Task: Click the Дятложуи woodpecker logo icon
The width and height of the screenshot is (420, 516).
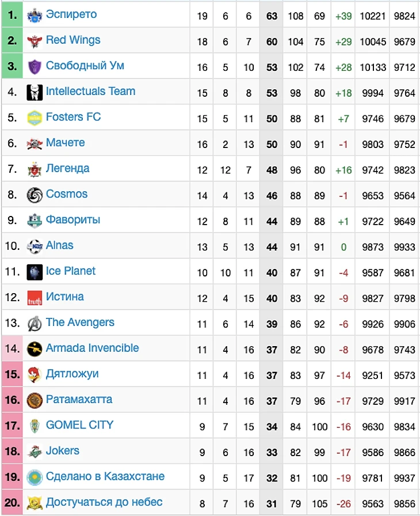Action: (35, 375)
